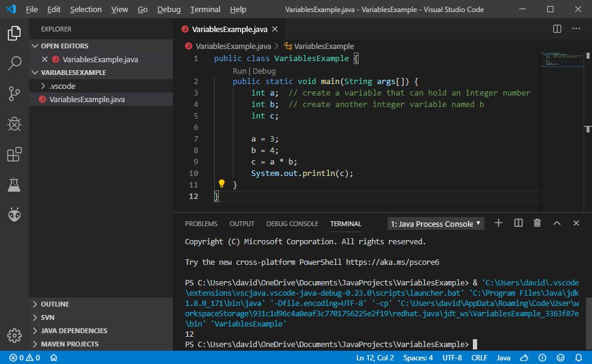Open the Debug menu

169,10
